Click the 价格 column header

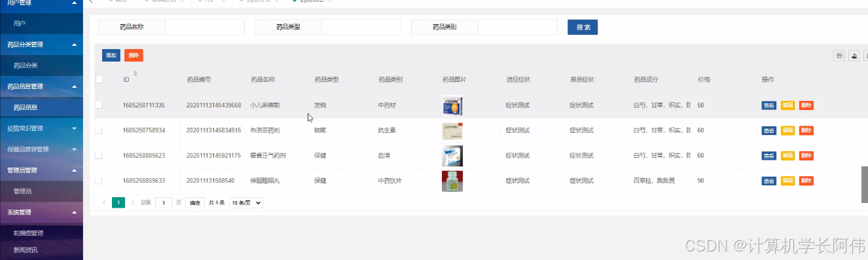pyautogui.click(x=704, y=80)
